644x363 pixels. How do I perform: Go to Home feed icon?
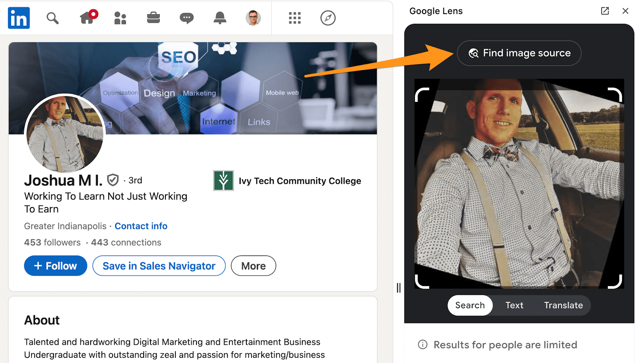pos(87,18)
